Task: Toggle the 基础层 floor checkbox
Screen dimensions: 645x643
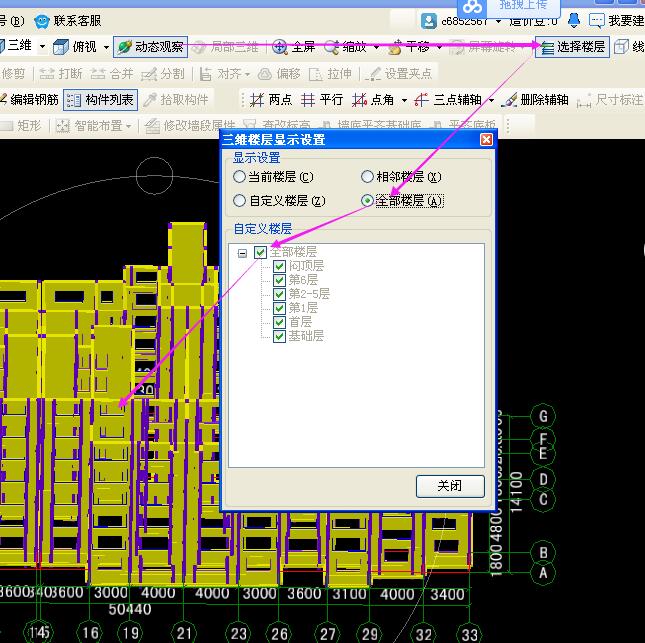Action: (x=279, y=336)
